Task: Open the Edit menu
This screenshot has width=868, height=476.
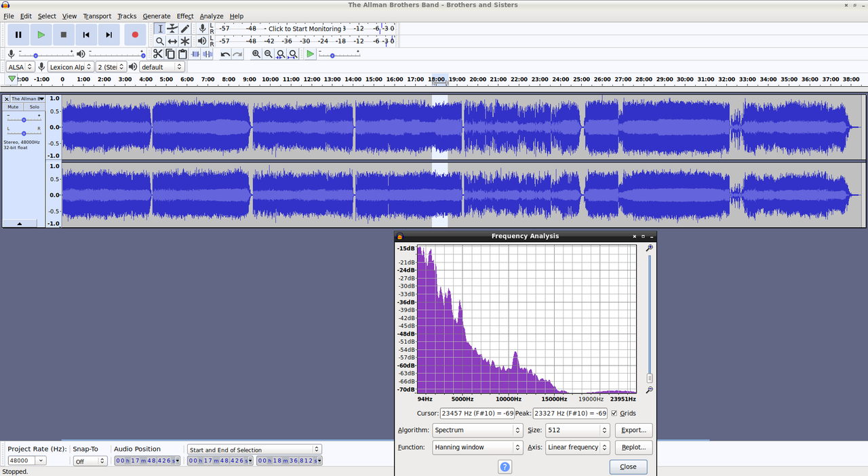Action: 26,16
